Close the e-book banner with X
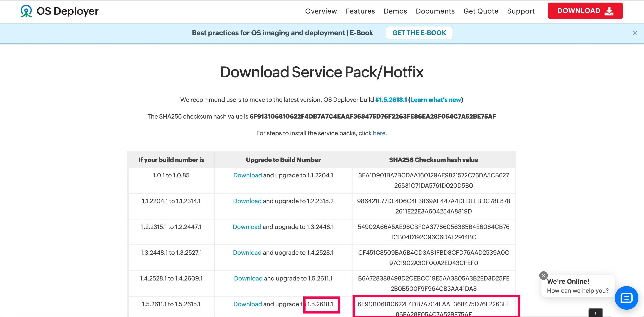The height and width of the screenshot is (317, 644). (635, 33)
